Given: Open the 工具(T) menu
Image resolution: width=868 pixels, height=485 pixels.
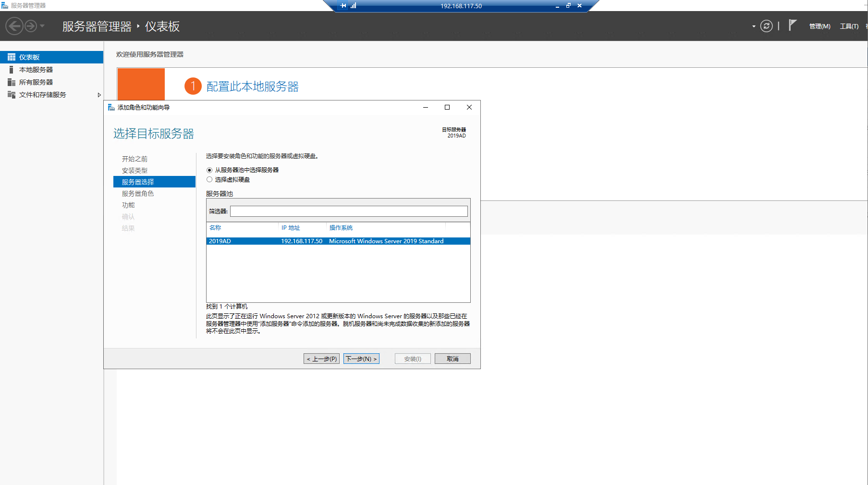Looking at the screenshot, I should tap(849, 26).
